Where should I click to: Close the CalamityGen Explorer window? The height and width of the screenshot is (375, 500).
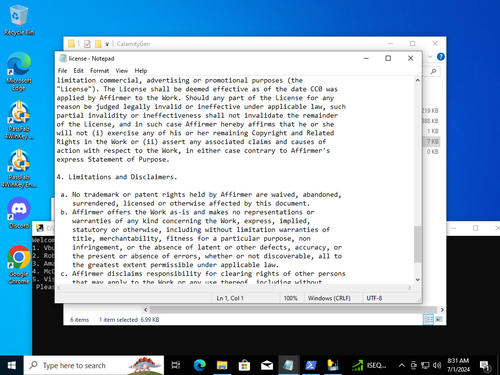click(435, 44)
